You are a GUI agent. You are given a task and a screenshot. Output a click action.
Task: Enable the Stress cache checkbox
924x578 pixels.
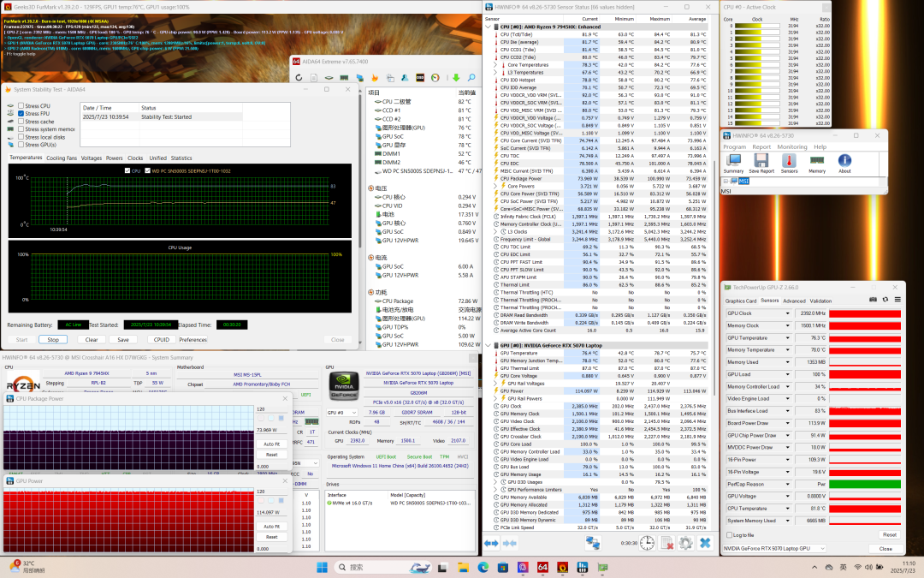[x=21, y=122]
